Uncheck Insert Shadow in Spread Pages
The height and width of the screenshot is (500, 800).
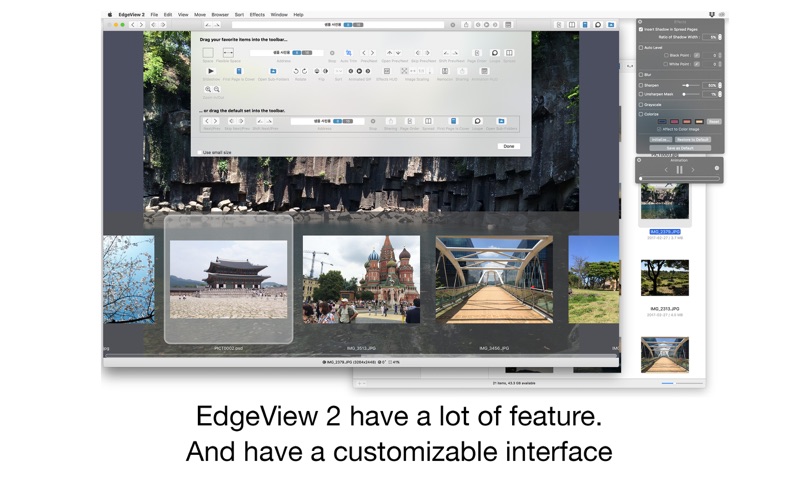[x=641, y=30]
